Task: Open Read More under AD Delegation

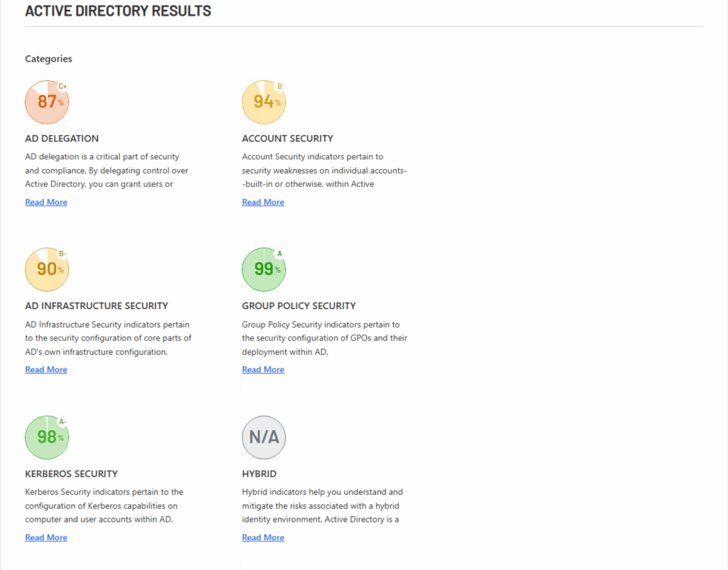Action: [46, 203]
